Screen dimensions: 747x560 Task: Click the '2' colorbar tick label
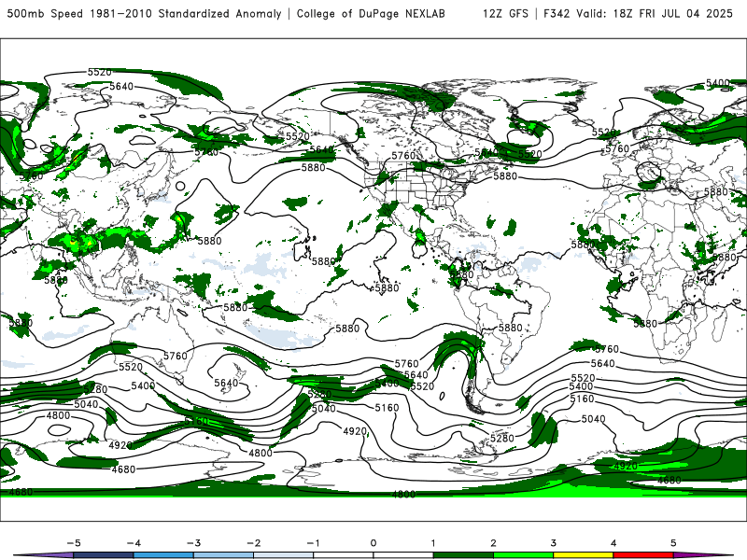point(493,543)
